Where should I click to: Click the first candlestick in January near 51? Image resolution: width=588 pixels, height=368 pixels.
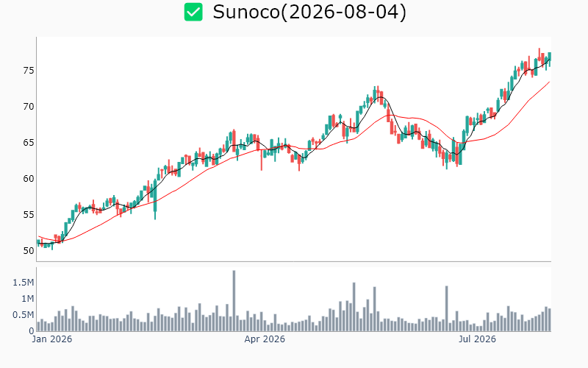coord(38,243)
